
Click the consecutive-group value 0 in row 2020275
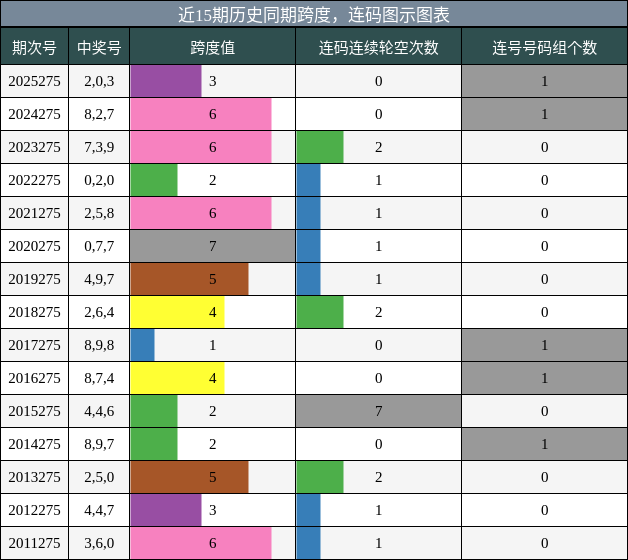[x=545, y=246]
